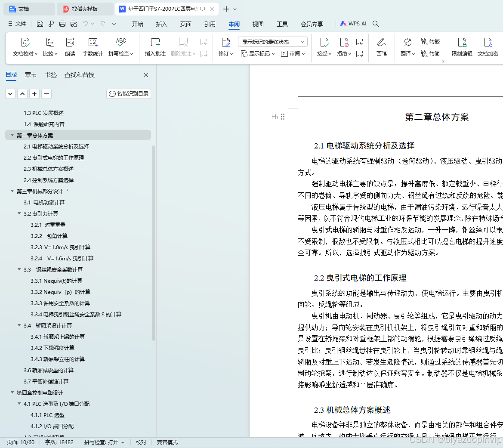Click the navigation pane vertical scrollbar
The image size is (503, 448).
pyautogui.click(x=154, y=243)
